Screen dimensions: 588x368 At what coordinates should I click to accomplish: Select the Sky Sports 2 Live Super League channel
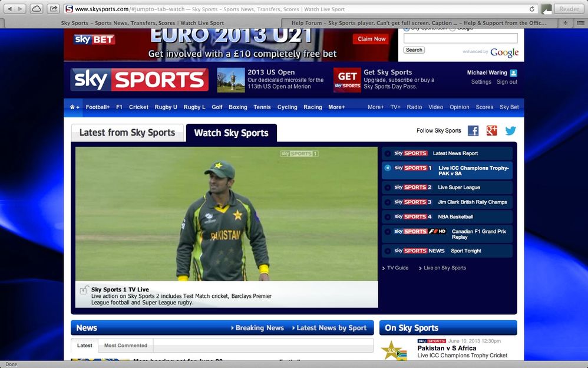pyautogui.click(x=447, y=188)
